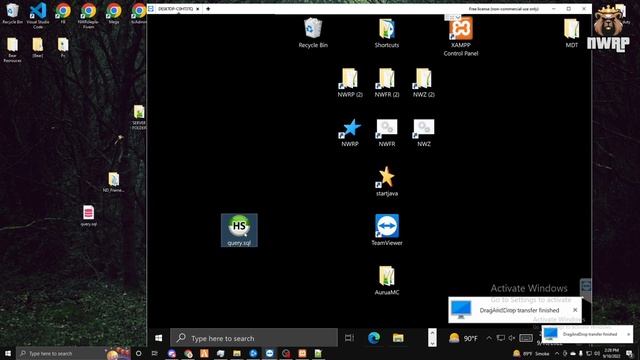Select the local query.sql file icon
The width and height of the screenshot is (640, 360).
point(89,216)
